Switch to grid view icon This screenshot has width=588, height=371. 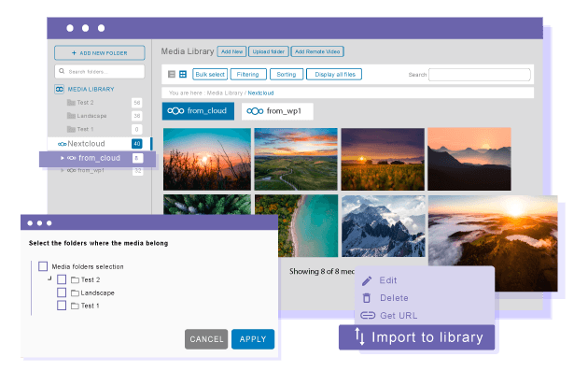[183, 75]
